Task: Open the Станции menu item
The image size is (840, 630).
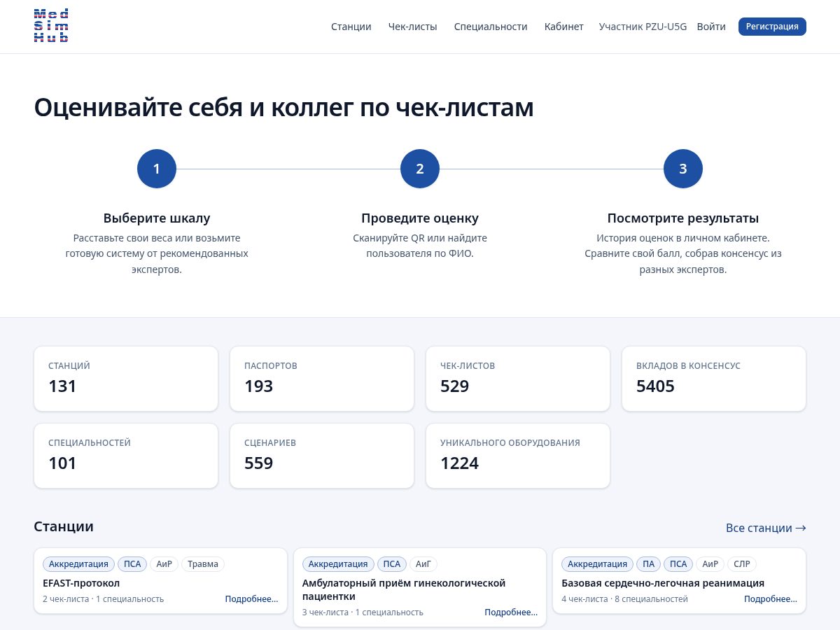Action: tap(351, 27)
